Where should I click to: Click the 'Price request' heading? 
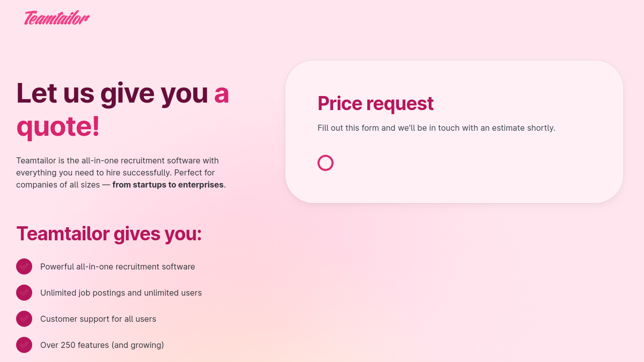pyautogui.click(x=375, y=104)
